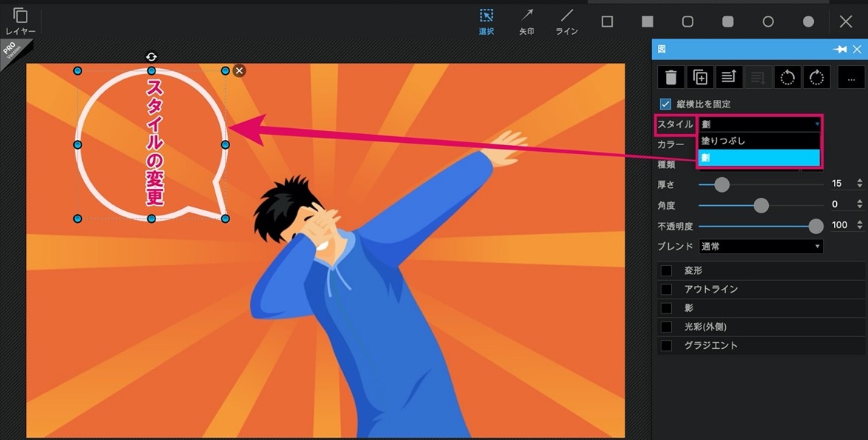Image resolution: width=868 pixels, height=440 pixels.
Task: Choose the 矢印 arrow tool
Action: click(526, 21)
